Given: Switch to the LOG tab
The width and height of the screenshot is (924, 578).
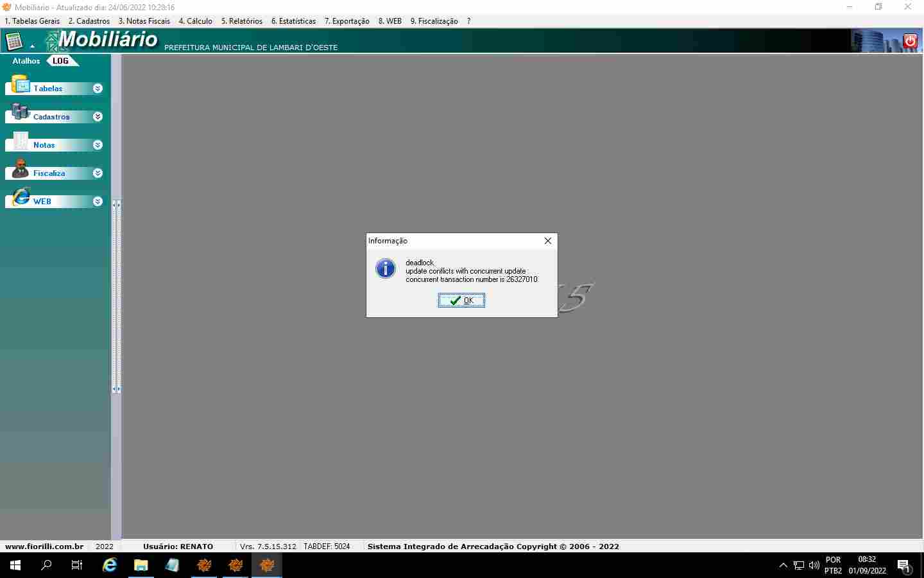Looking at the screenshot, I should coord(61,61).
